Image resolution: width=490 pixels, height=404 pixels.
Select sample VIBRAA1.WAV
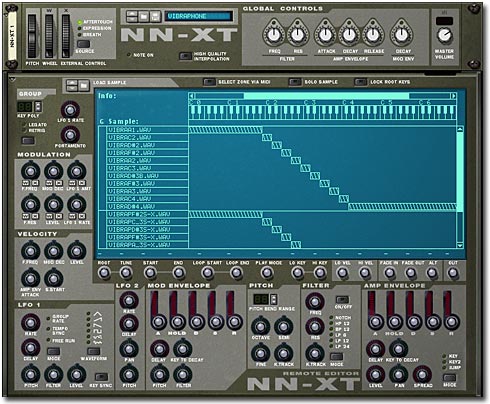coord(147,130)
